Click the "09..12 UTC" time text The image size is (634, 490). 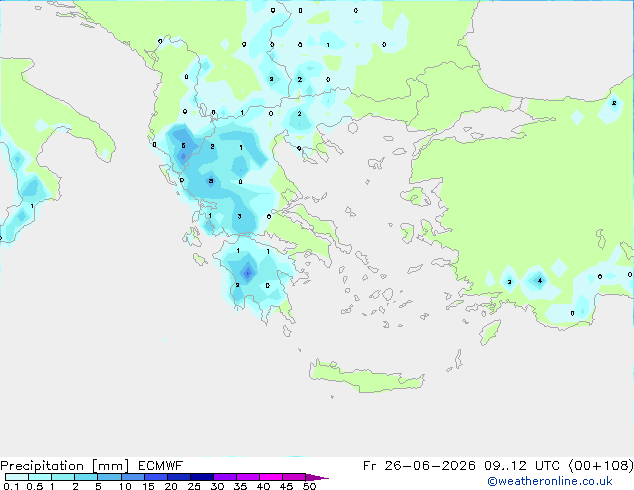pos(522,466)
